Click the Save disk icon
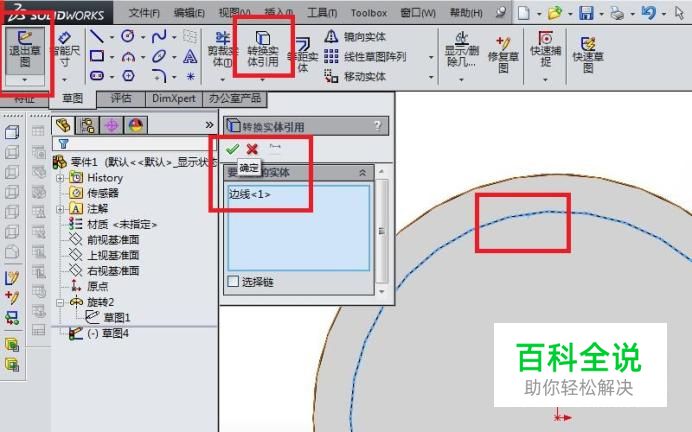 tap(586, 13)
